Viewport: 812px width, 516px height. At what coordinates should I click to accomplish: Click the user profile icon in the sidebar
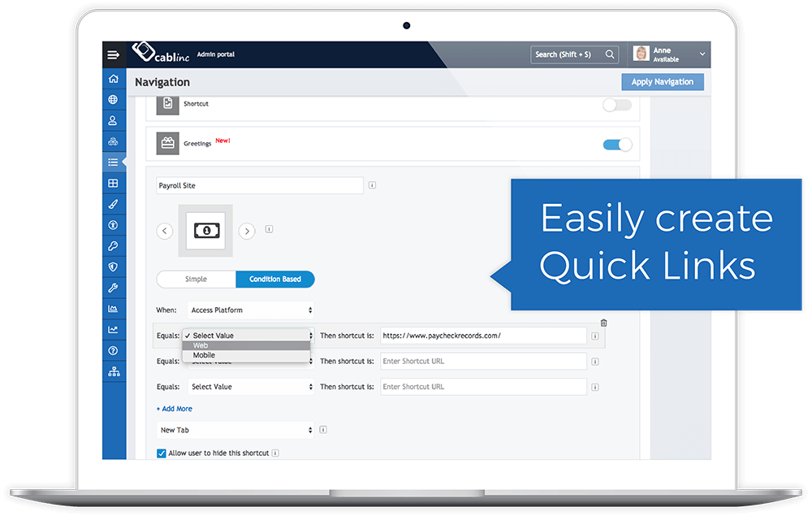point(114,120)
